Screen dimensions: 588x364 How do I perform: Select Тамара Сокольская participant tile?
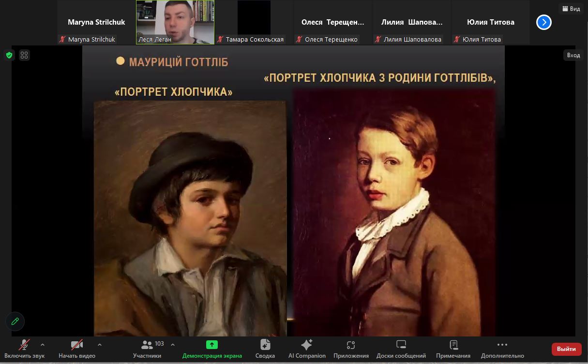tap(254, 22)
